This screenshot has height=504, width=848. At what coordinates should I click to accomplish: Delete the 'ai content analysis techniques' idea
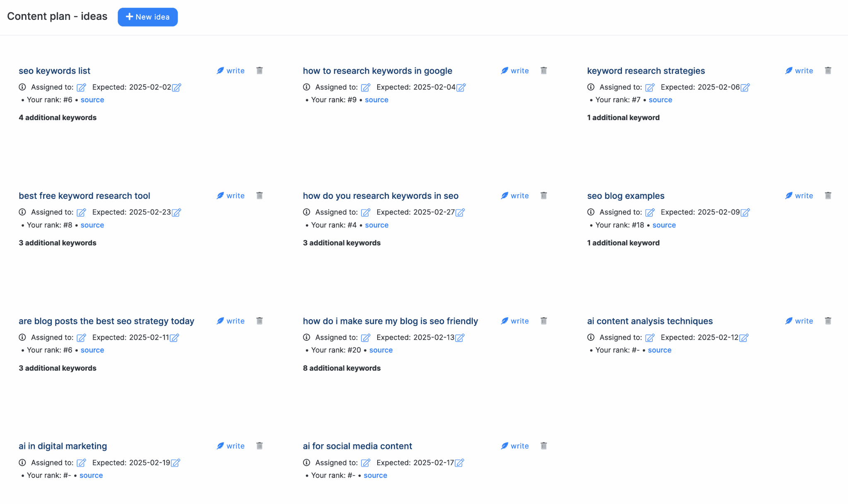[828, 321]
